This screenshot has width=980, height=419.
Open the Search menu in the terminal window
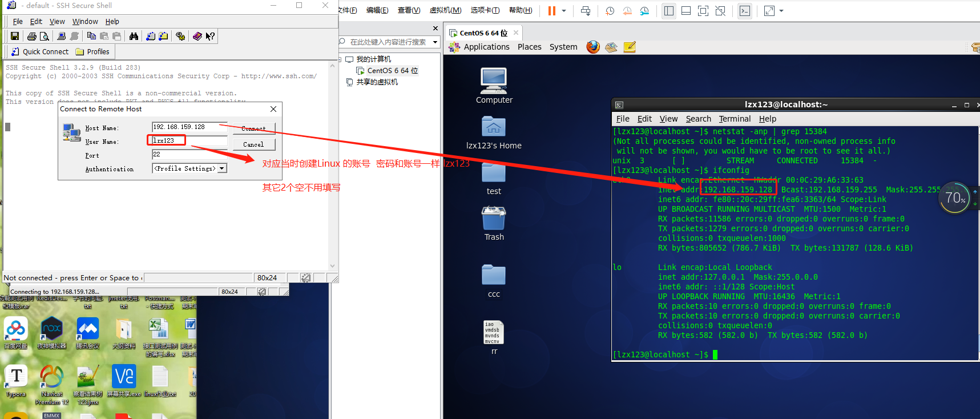coord(698,119)
